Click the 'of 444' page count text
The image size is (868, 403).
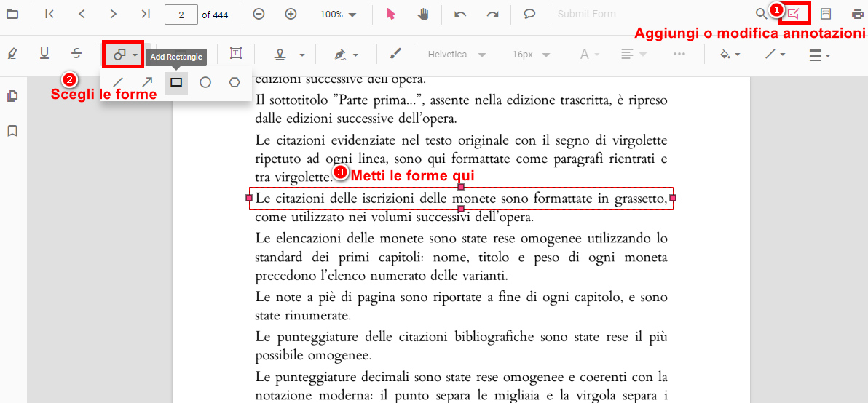pos(216,15)
